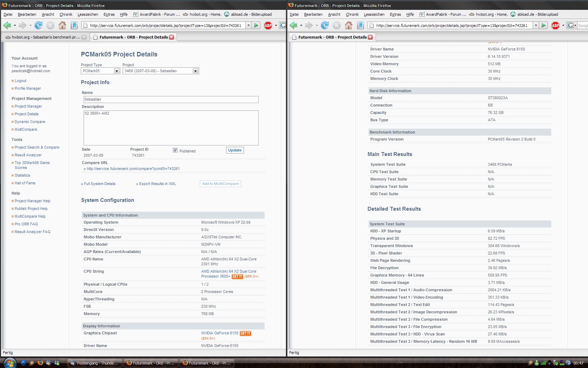Click Logout link in sidebar
The image size is (588, 368).
tap(20, 81)
